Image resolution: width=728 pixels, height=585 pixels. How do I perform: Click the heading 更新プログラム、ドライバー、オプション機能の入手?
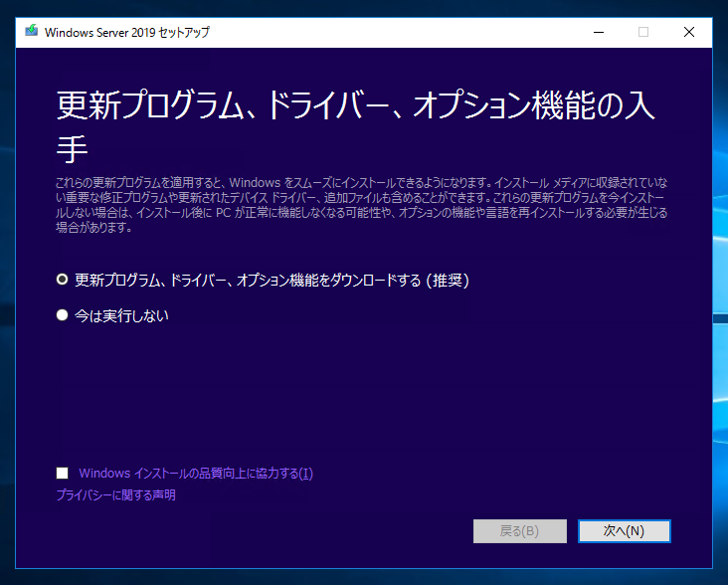tap(355, 125)
